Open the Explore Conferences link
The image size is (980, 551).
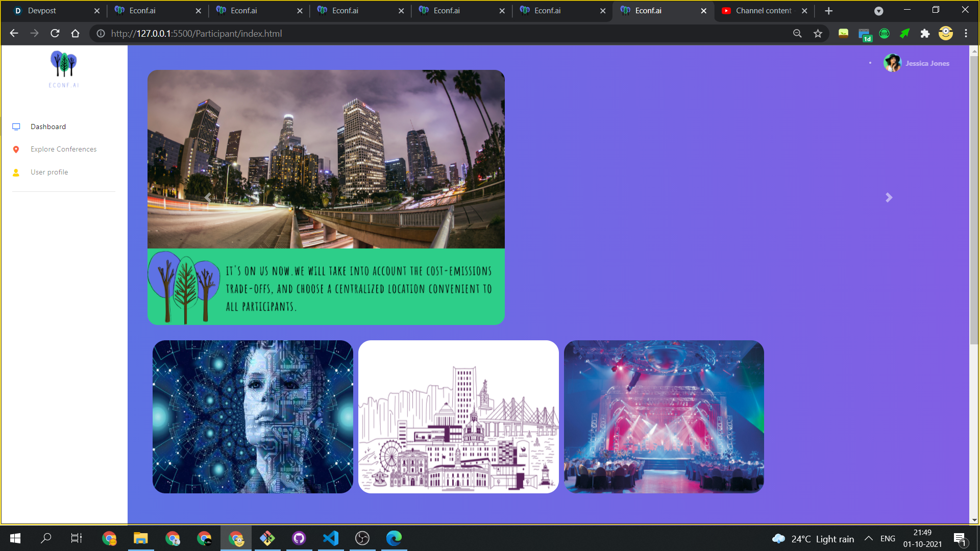[63, 149]
